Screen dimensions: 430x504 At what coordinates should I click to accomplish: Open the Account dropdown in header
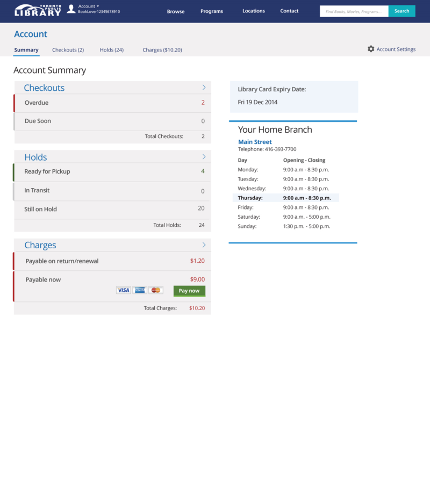tap(89, 6)
